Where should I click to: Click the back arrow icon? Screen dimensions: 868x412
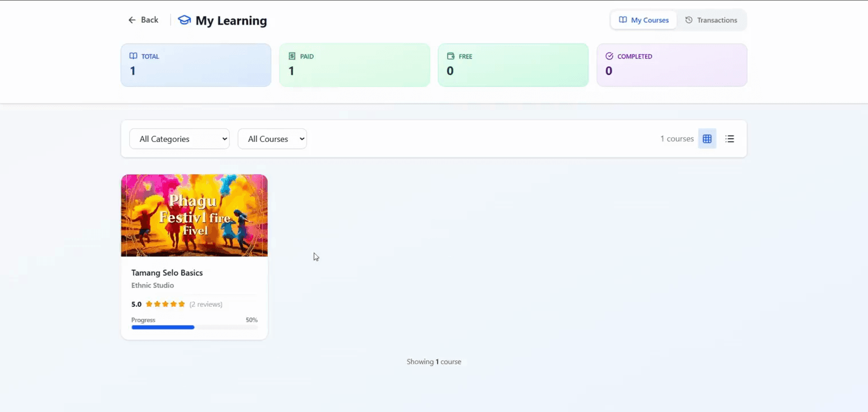tap(132, 20)
